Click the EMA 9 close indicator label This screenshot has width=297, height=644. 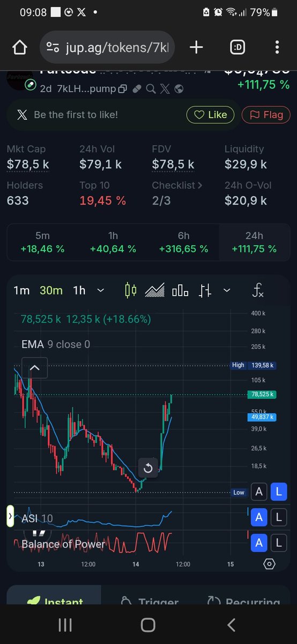coord(56,345)
